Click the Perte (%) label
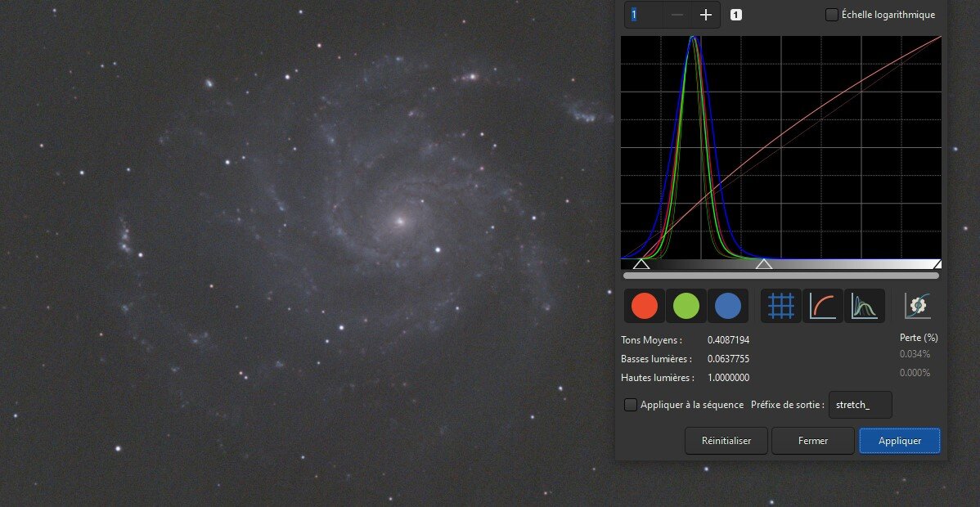Screen dimensions: 980x507 click(919, 338)
